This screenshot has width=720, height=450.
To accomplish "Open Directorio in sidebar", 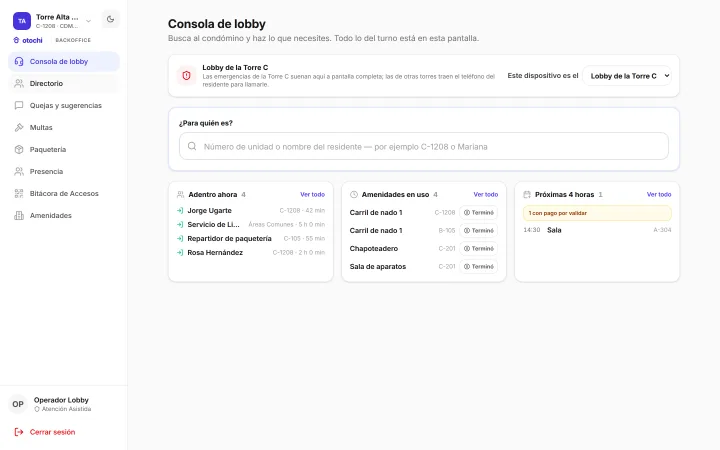I will click(64, 84).
